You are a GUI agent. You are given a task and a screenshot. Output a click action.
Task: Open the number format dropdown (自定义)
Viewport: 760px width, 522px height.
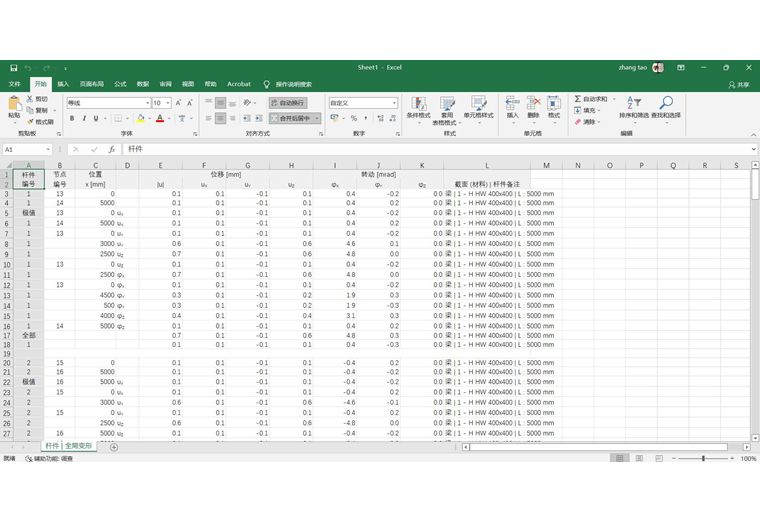pos(394,103)
